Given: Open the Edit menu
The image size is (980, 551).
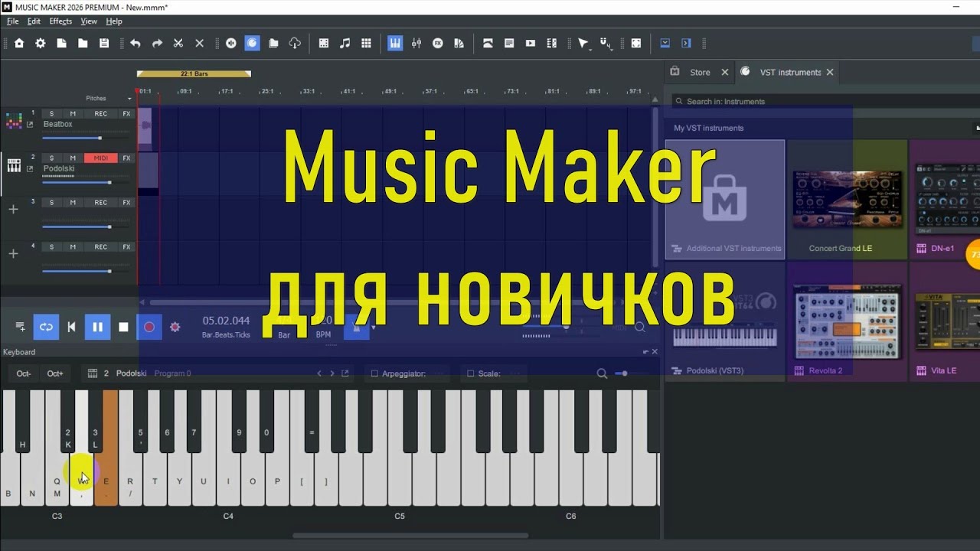Looking at the screenshot, I should tap(34, 21).
